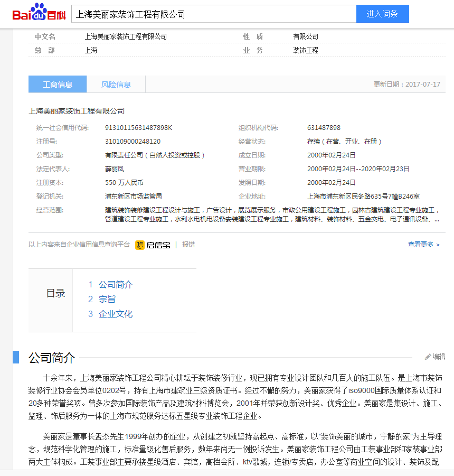Open the 风险信息 tab
Image resolution: width=454 pixels, height=476 pixels.
[x=116, y=85]
